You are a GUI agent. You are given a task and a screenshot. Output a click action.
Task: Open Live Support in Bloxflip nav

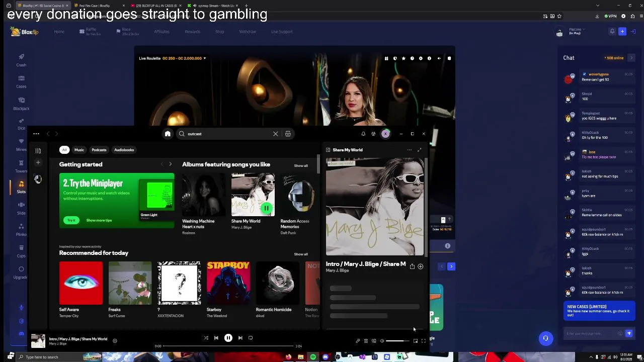[282, 32]
